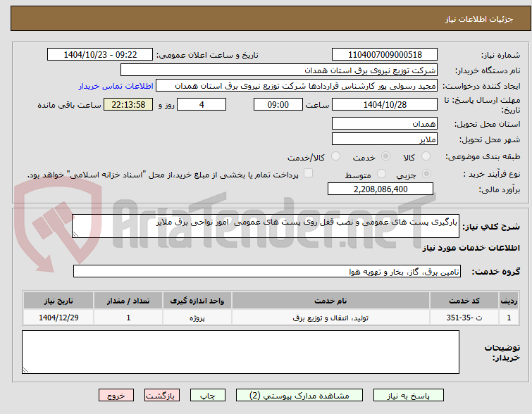This screenshot has height=414, width=532.
Task: Click need date cell 1404/12/29
Action: [58, 318]
